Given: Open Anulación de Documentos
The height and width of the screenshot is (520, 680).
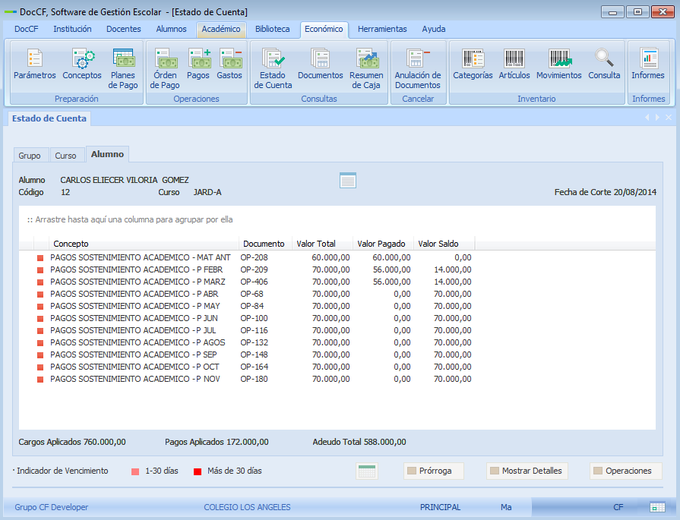Looking at the screenshot, I should pos(418,69).
